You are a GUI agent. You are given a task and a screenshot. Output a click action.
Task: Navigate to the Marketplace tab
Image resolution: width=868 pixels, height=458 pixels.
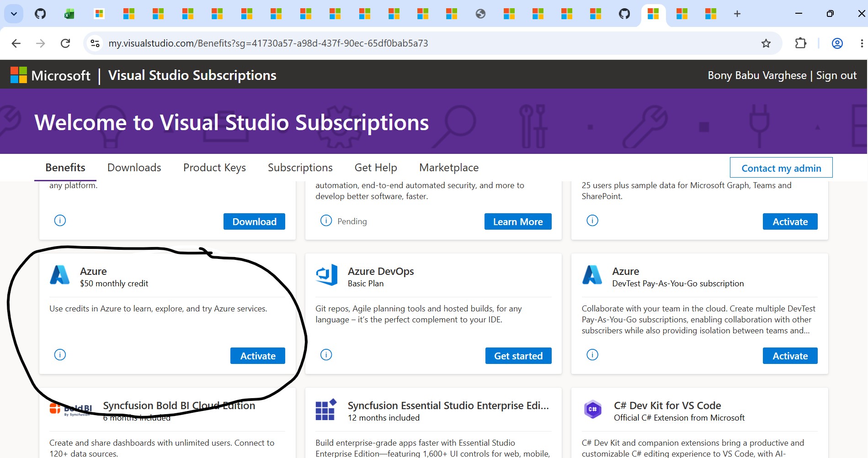click(449, 168)
